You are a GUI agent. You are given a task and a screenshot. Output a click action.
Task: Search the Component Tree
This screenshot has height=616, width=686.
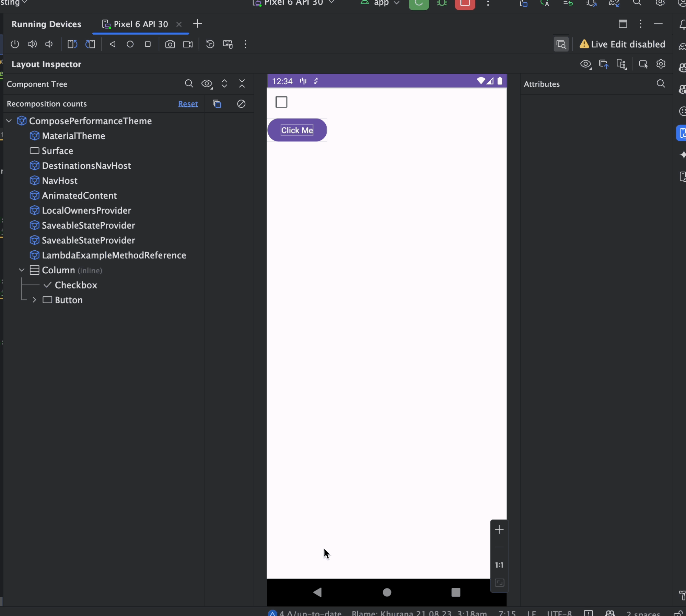click(189, 84)
